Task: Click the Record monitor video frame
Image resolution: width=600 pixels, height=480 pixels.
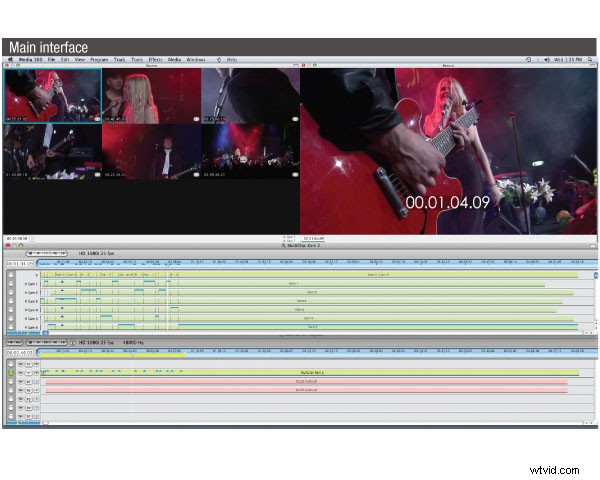Action: coord(448,152)
